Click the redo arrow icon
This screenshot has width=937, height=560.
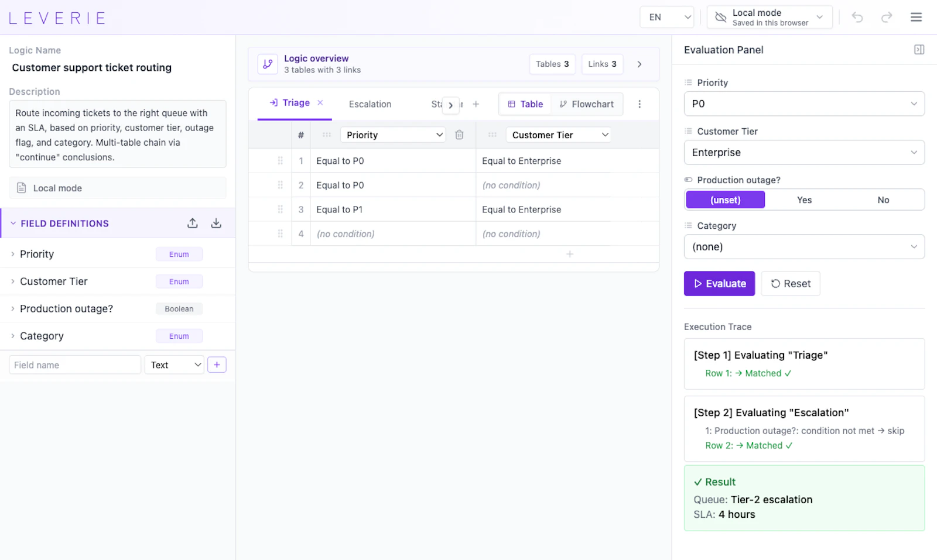click(x=887, y=17)
